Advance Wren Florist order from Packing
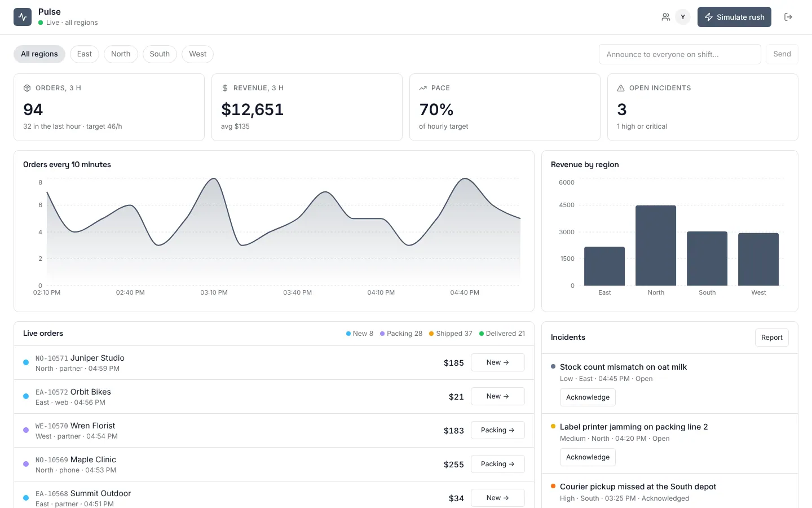The height and width of the screenshot is (508, 812). point(498,430)
